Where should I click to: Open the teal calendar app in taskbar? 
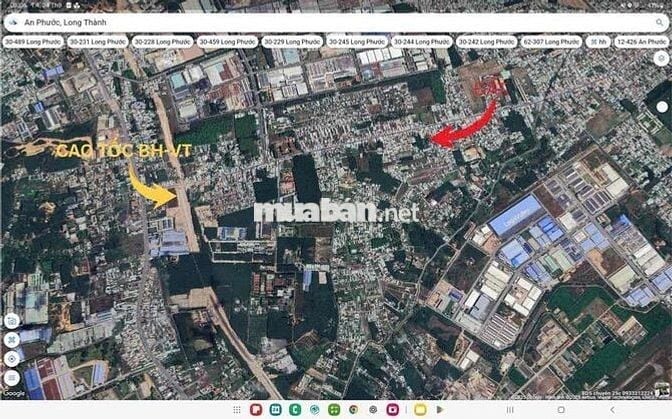[x=276, y=410]
